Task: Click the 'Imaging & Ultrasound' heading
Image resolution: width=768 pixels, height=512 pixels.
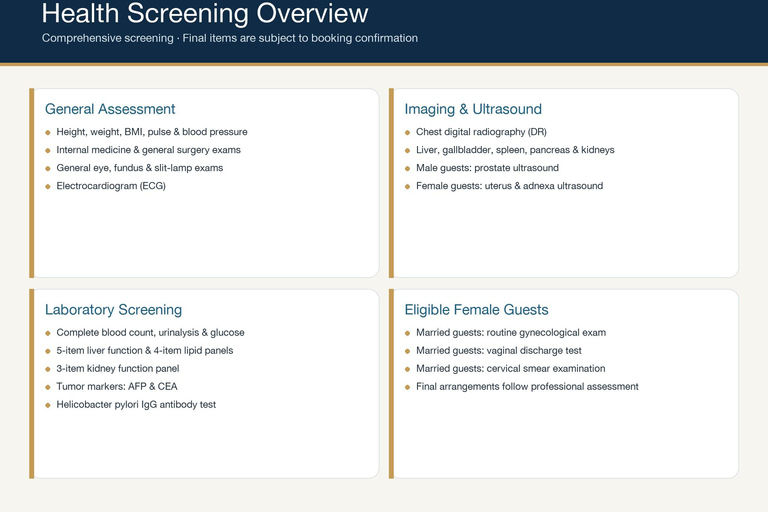Action: [473, 109]
